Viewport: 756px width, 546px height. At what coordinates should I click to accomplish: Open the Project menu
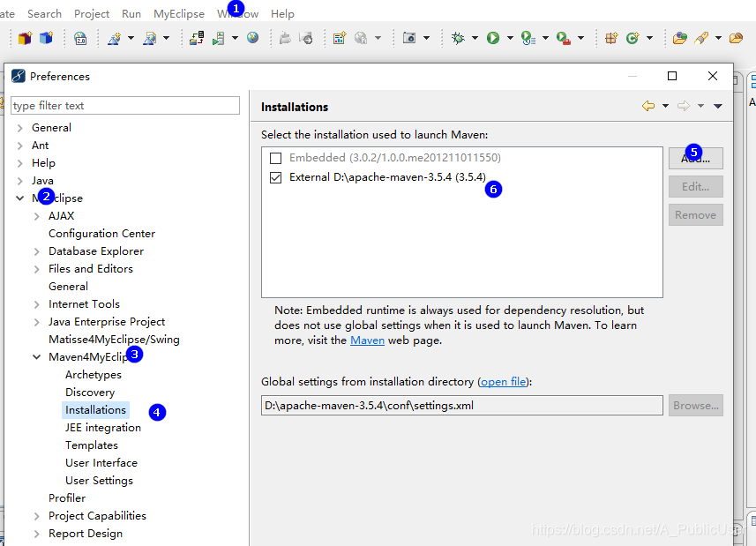[x=92, y=14]
